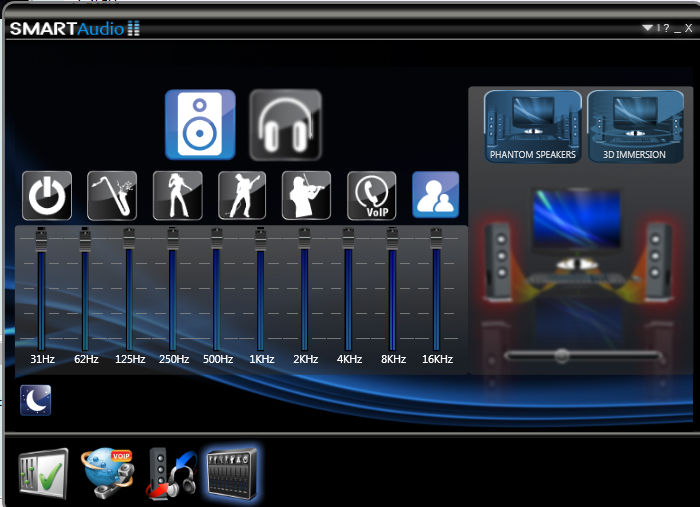
Task: Toggle the equalizer power button
Action: [x=47, y=195]
